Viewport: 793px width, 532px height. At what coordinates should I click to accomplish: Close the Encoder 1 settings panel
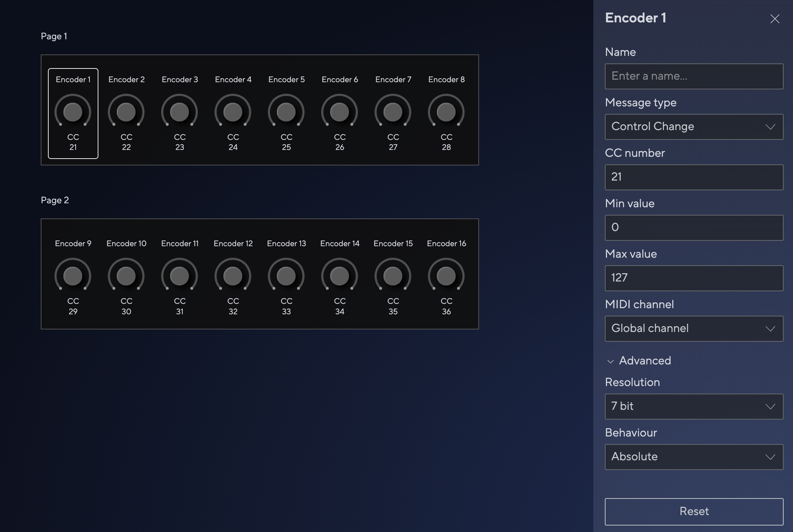[775, 19]
